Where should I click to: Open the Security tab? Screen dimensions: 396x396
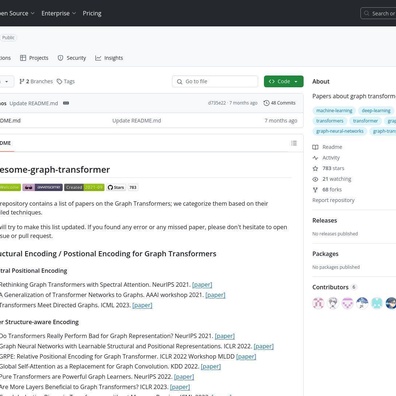click(72, 58)
